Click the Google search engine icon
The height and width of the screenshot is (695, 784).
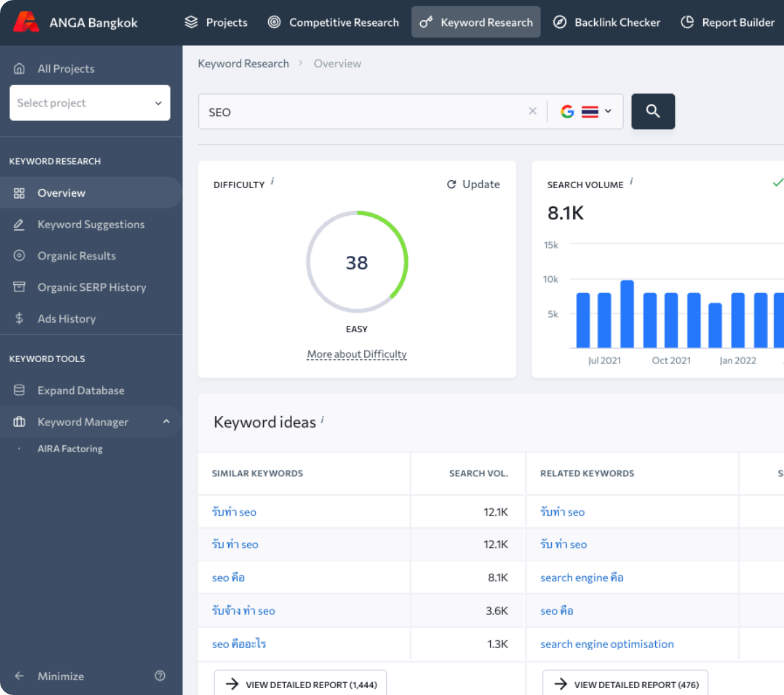point(567,111)
